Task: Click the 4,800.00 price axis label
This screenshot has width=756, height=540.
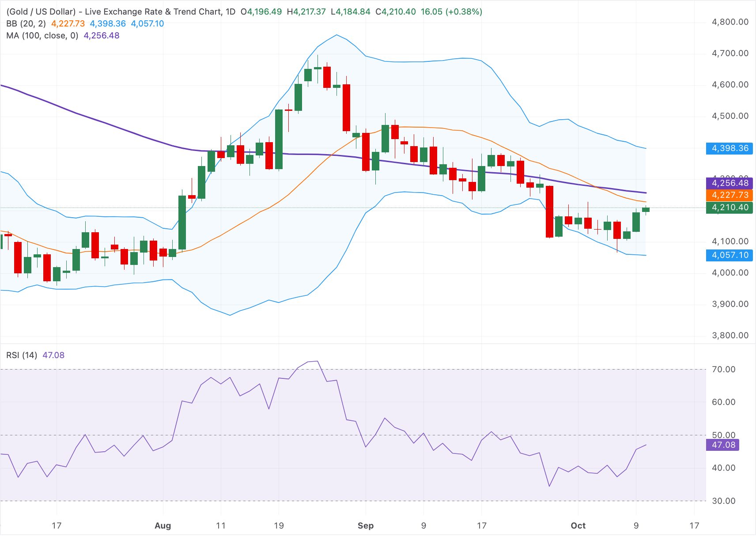Action: pyautogui.click(x=730, y=22)
